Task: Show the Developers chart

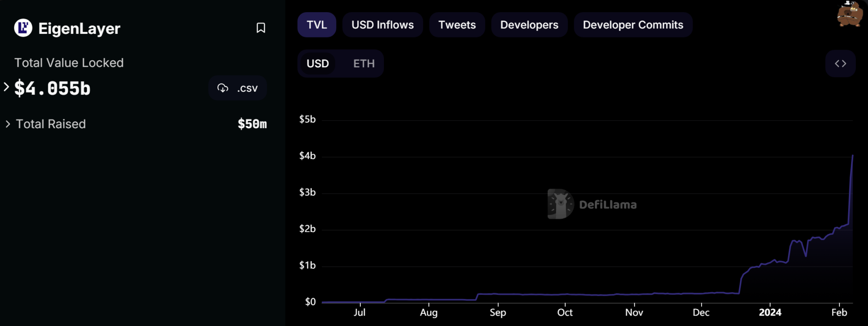Action: (x=529, y=25)
